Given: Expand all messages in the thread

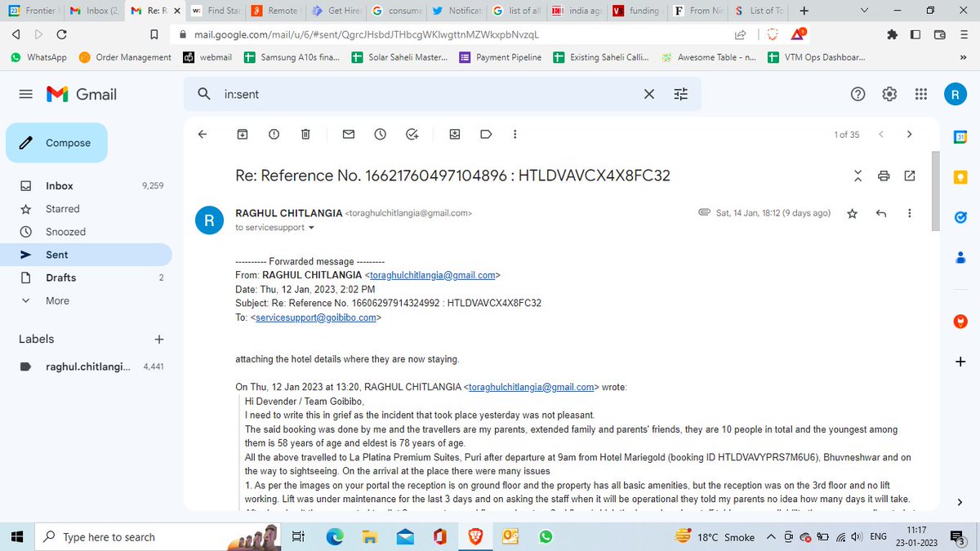Looking at the screenshot, I should coord(857,176).
